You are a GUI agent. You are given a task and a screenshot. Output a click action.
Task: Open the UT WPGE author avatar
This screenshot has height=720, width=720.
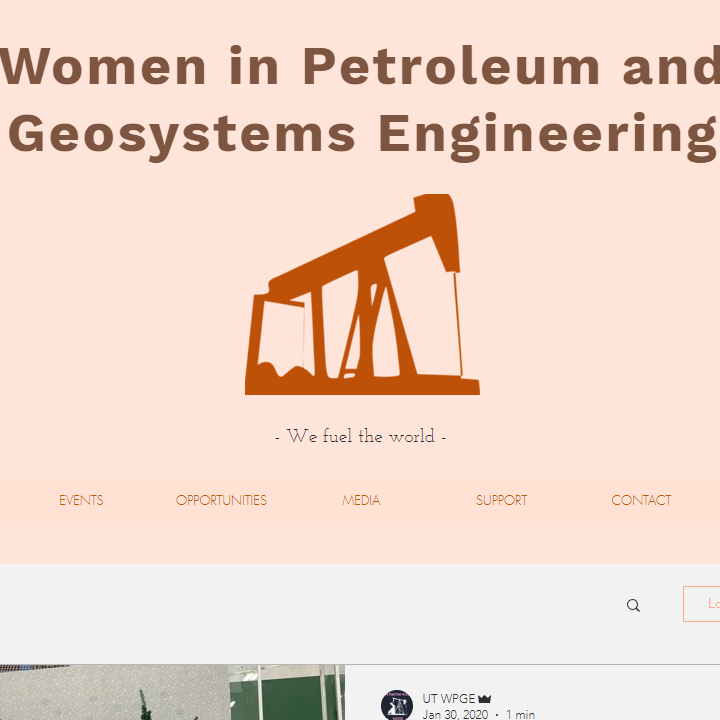click(x=397, y=705)
